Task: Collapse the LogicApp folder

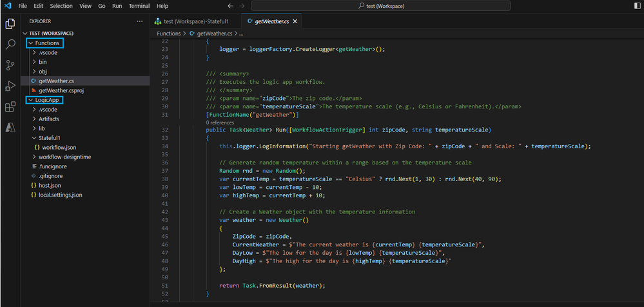Action: pyautogui.click(x=47, y=100)
